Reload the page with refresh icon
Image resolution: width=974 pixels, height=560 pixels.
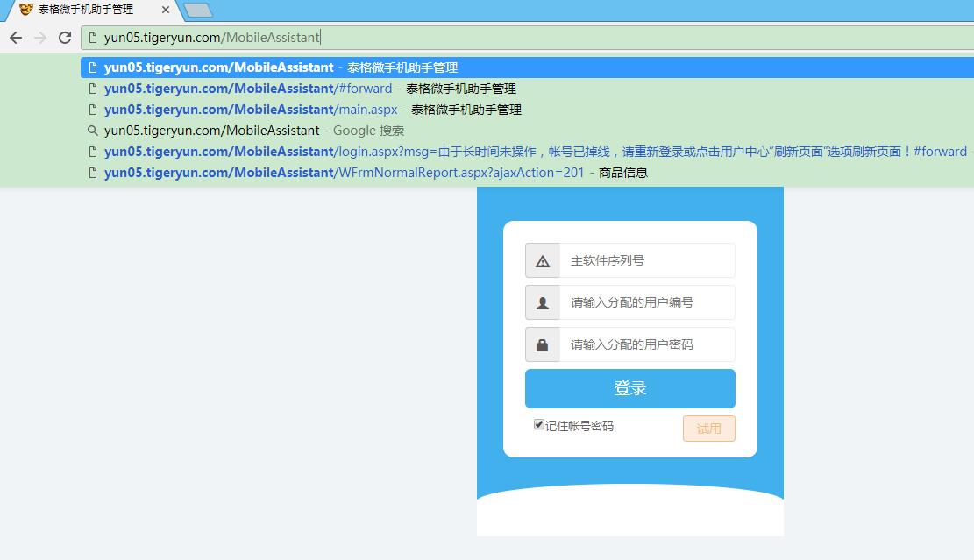(x=65, y=38)
